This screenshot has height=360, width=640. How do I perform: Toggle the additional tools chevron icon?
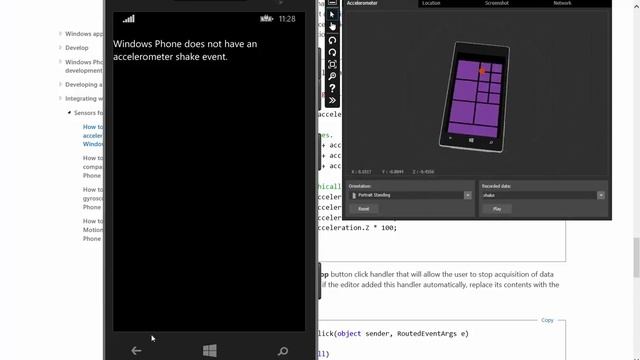coord(332,100)
